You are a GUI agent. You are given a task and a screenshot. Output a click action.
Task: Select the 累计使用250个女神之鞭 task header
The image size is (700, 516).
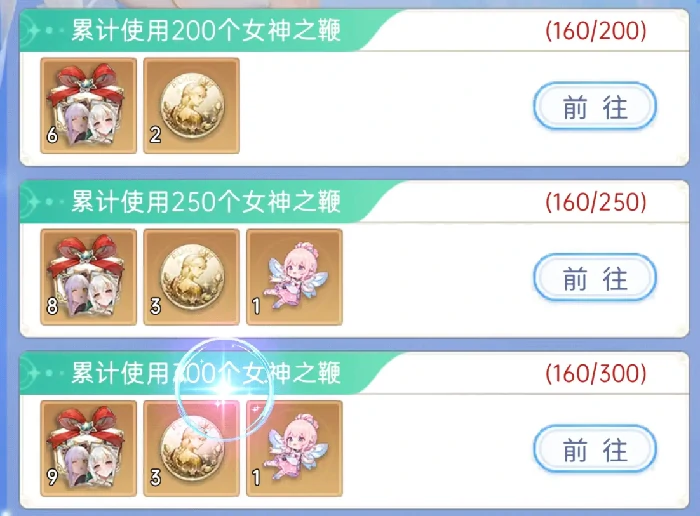pyautogui.click(x=206, y=202)
